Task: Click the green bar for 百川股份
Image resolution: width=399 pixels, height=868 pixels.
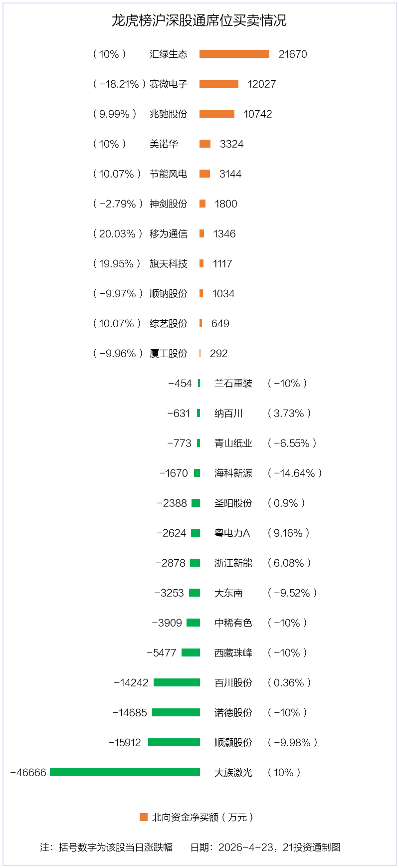Action: click(x=177, y=682)
